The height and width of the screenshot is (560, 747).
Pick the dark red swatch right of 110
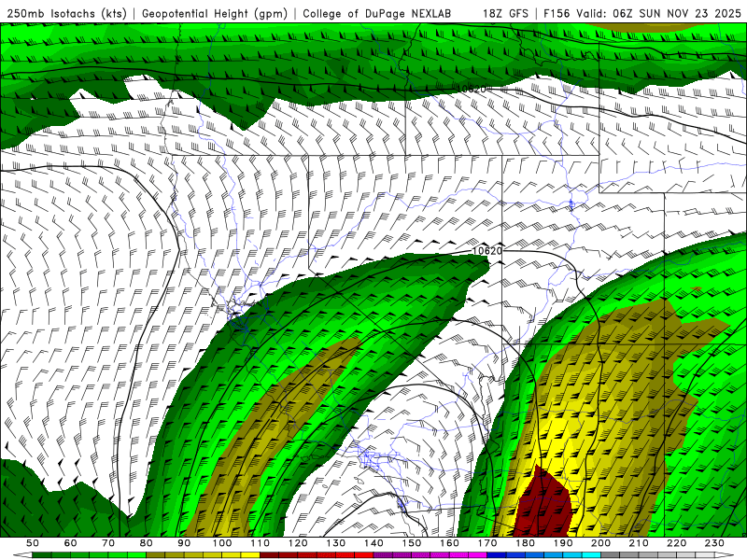[269, 555]
